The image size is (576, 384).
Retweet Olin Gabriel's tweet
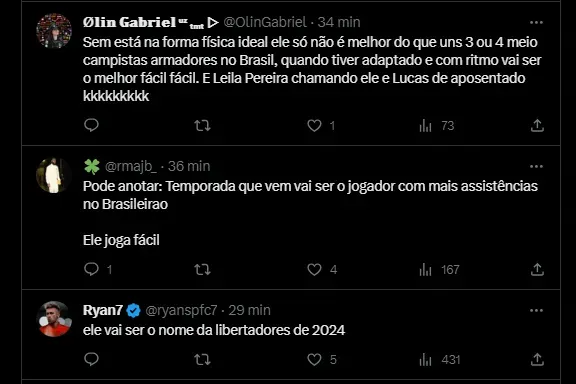point(202,126)
